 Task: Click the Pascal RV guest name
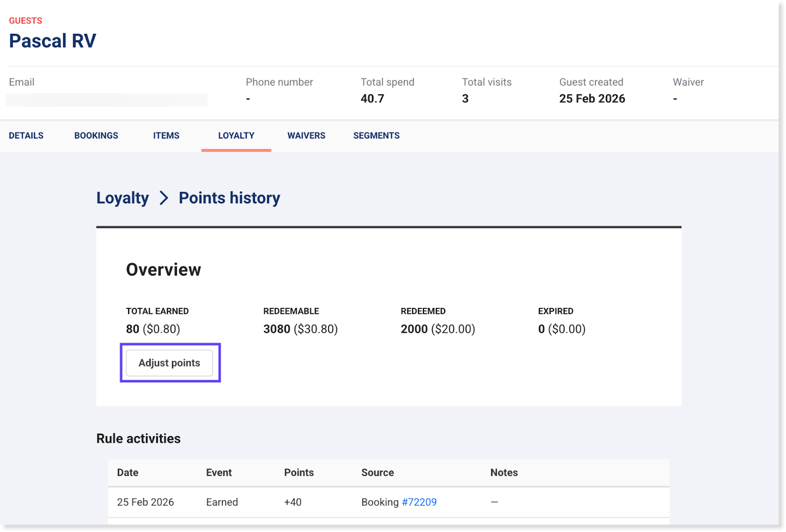53,41
